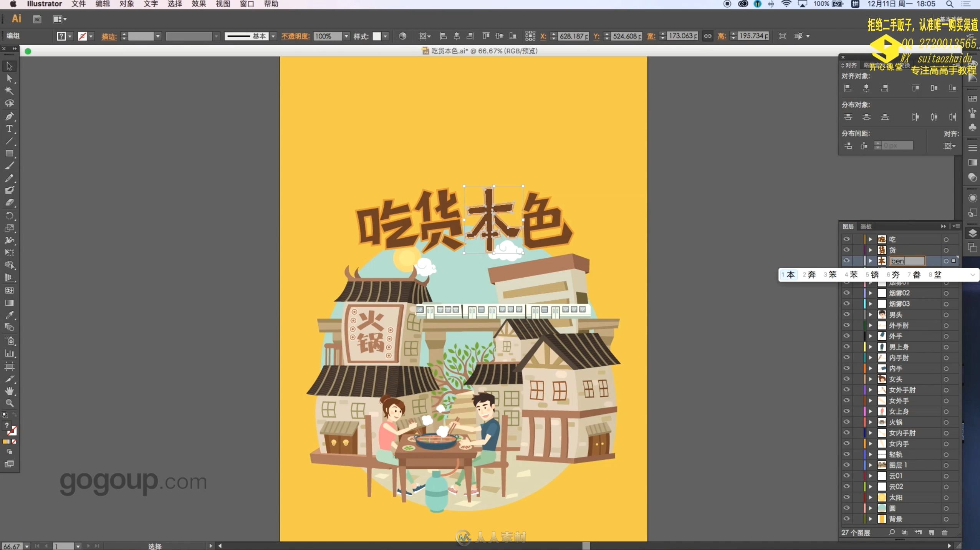980x550 pixels.
Task: Open the 文件 menu
Action: (78, 4)
